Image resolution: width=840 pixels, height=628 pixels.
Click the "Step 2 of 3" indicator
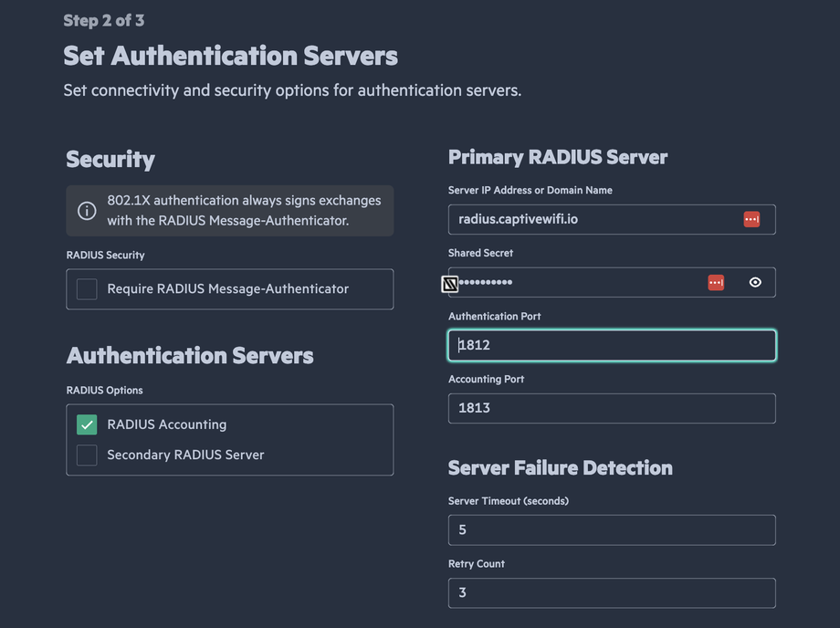point(103,20)
